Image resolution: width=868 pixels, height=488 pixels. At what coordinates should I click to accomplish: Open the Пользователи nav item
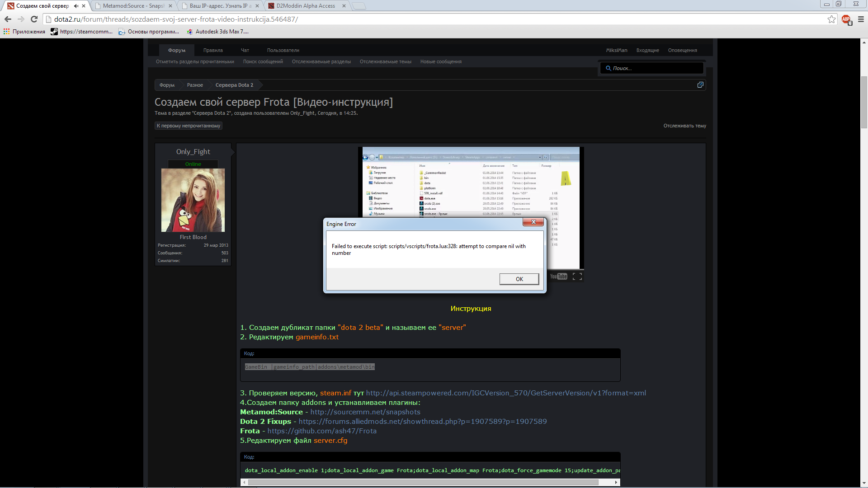pos(283,50)
